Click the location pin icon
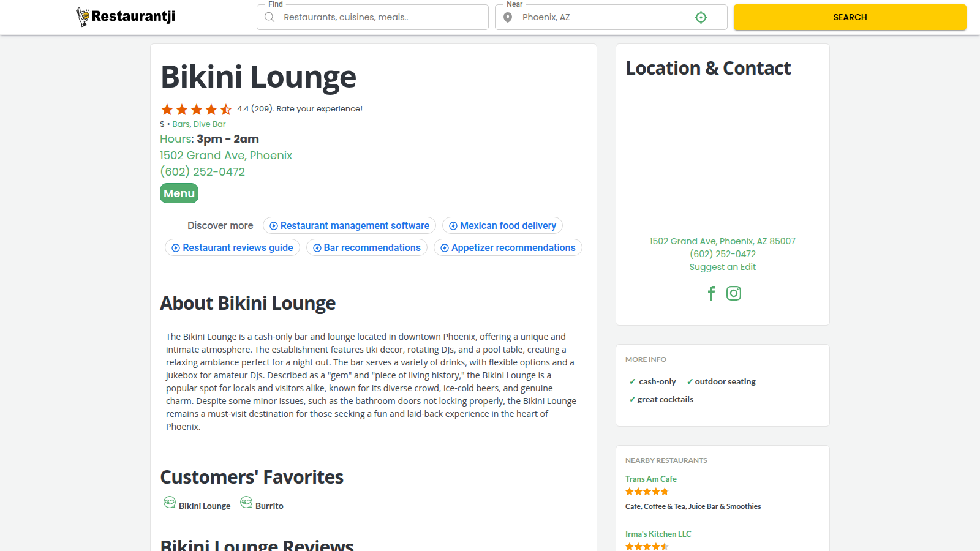This screenshot has height=551, width=980. 508,17
